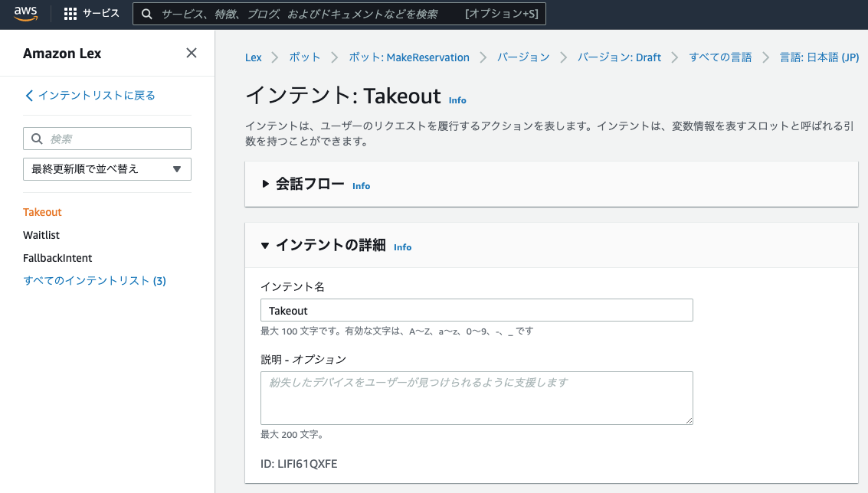Viewport: 868px width, 493px height.
Task: Select the Takeout intent in sidebar
Action: click(x=42, y=213)
